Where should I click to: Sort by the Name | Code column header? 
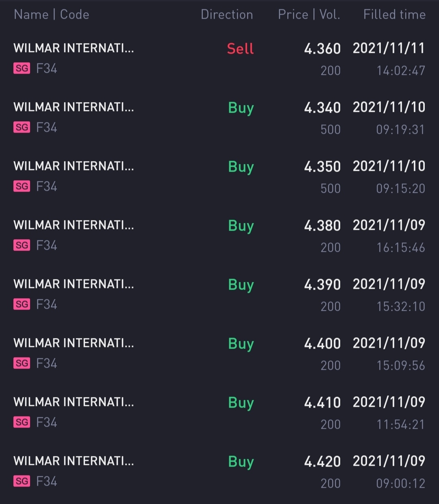[x=52, y=15]
